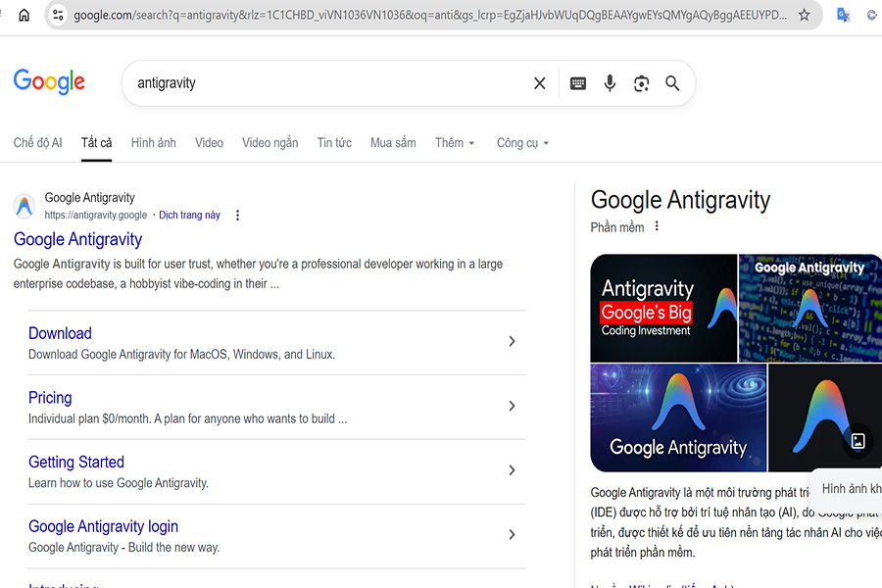Open three-dot menu beside antigravity.google result

click(x=237, y=216)
